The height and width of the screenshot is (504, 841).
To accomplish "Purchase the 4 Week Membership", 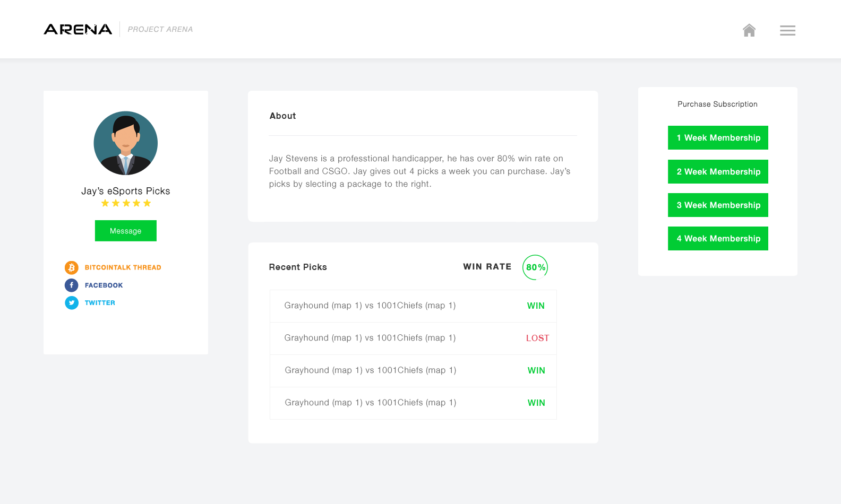I will coord(718,239).
